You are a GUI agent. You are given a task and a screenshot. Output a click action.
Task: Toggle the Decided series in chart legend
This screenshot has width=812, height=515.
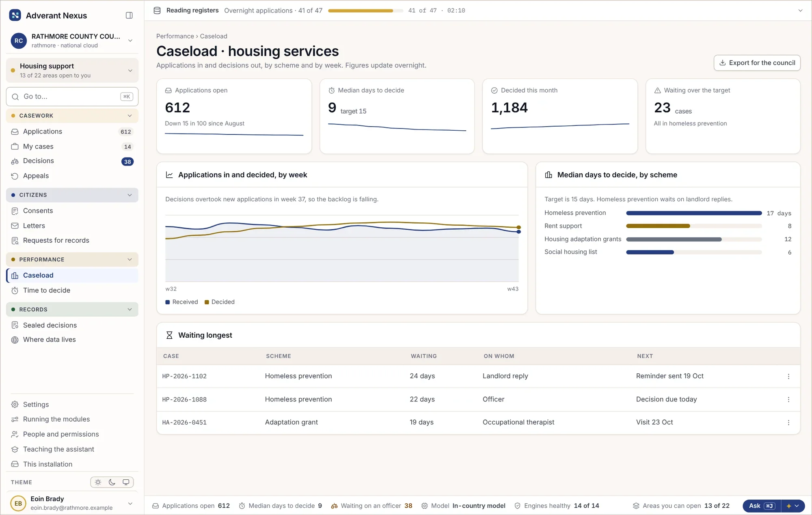coord(220,302)
